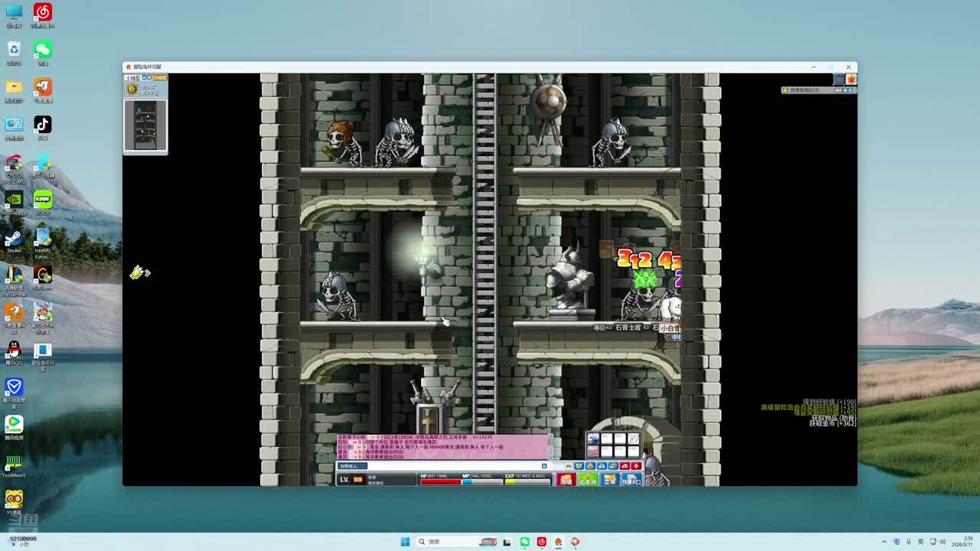This screenshot has width=980, height=551.
Task: Open the This PC desktop icon
Action: [x=14, y=12]
